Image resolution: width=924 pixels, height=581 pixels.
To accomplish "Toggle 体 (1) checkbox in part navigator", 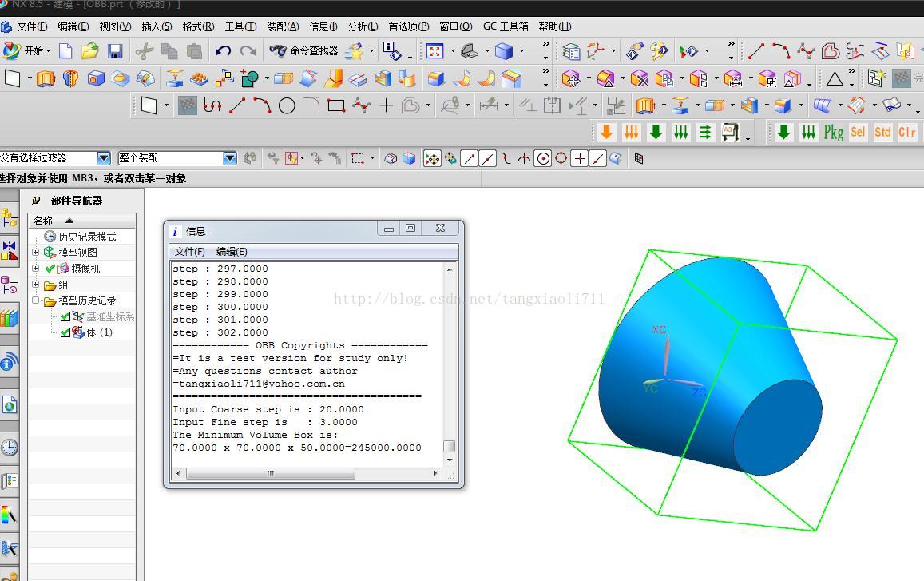I will [65, 332].
